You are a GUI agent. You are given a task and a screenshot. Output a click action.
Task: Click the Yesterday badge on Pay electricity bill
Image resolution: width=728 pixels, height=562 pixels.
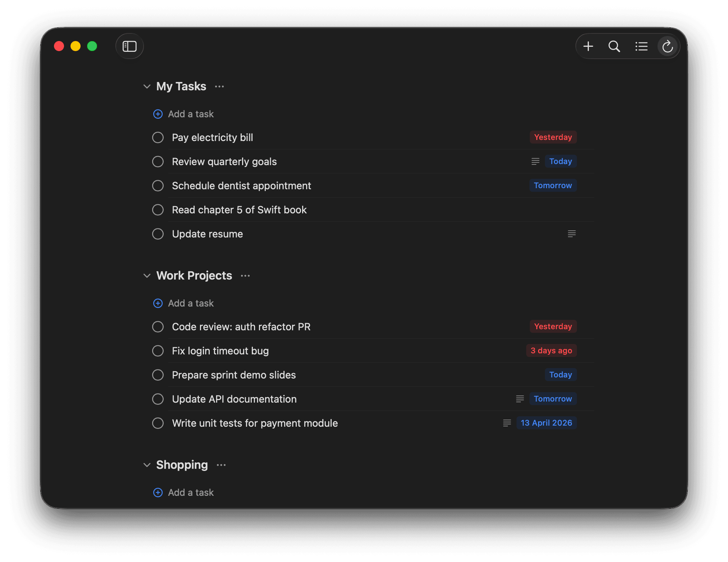pos(553,137)
